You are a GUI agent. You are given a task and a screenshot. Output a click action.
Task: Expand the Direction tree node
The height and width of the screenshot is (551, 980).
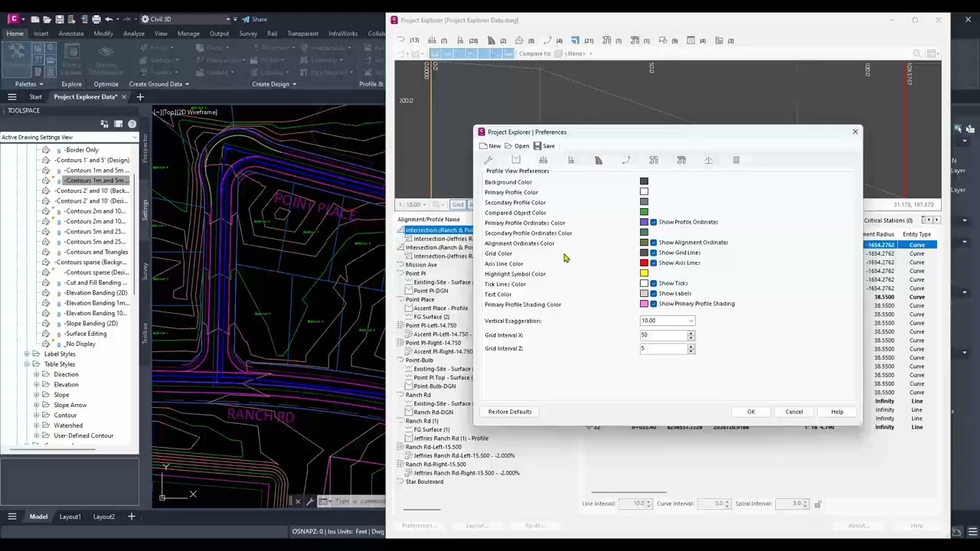[x=36, y=374]
